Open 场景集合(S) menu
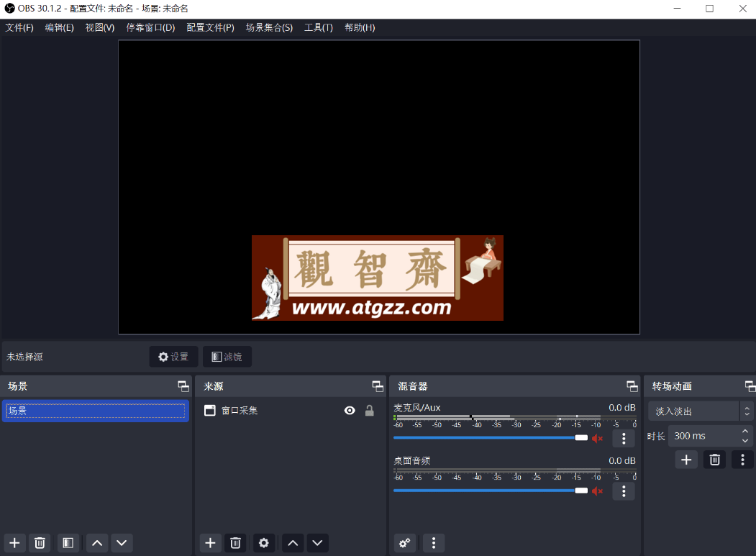 point(269,27)
